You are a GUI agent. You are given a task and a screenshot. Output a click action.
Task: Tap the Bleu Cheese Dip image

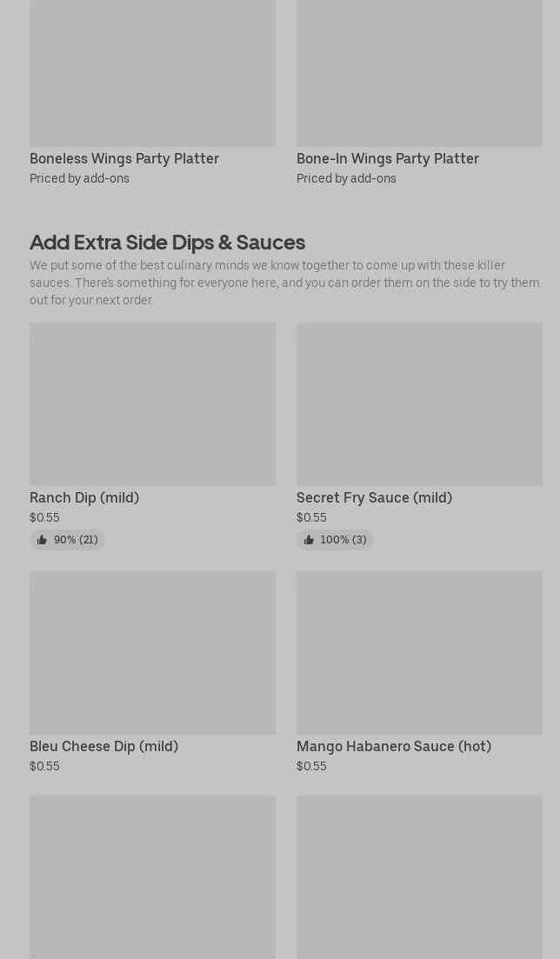(x=152, y=653)
